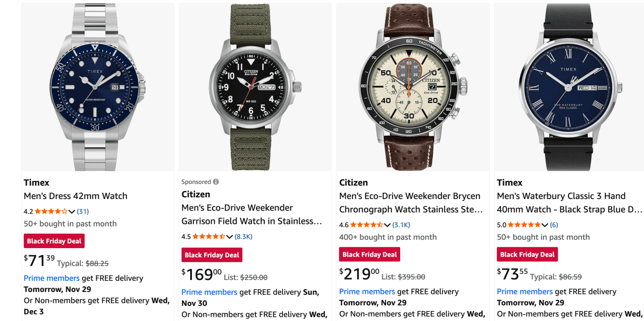This screenshot has width=644, height=321.
Task: Click Prime members link under $71.39 watch
Action: tap(52, 278)
